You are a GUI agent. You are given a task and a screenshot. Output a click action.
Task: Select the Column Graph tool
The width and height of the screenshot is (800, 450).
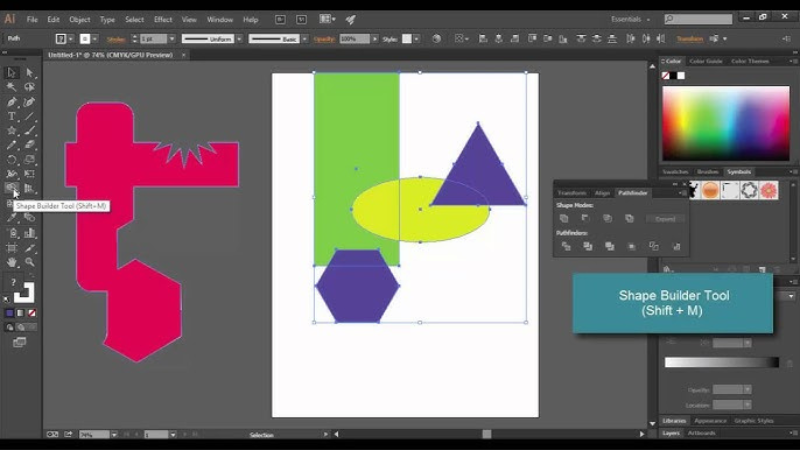(x=30, y=233)
